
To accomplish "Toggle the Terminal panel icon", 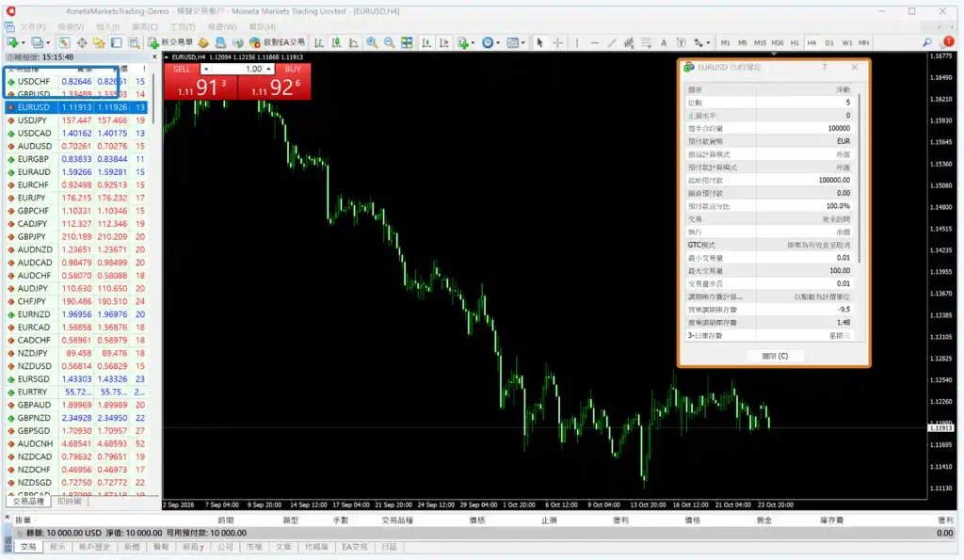I will pos(116,42).
